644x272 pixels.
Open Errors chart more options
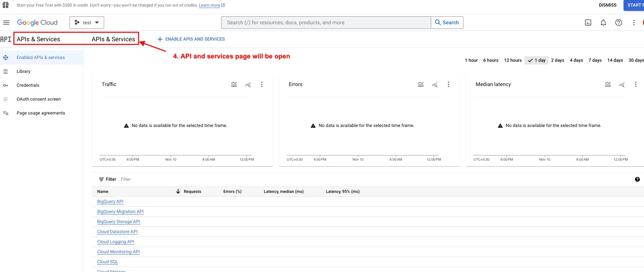tap(449, 84)
